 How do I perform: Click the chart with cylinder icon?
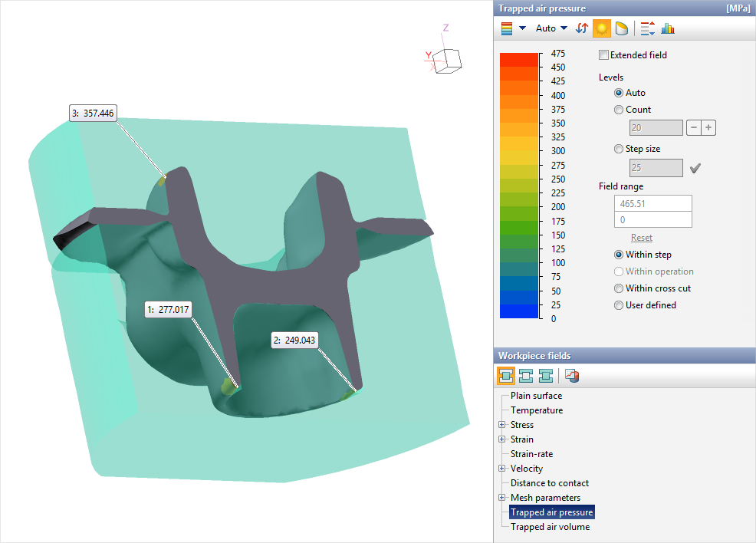[572, 375]
